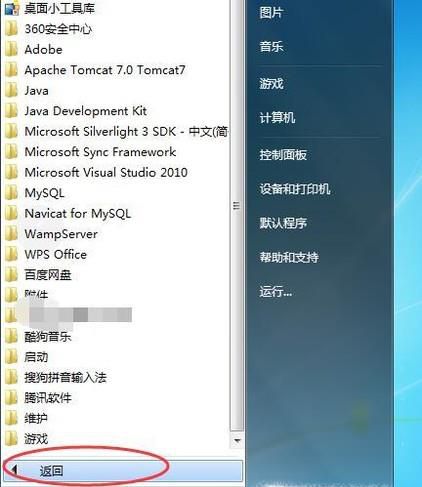Click the WPS Office folder icon
The image size is (422, 487).
11,255
